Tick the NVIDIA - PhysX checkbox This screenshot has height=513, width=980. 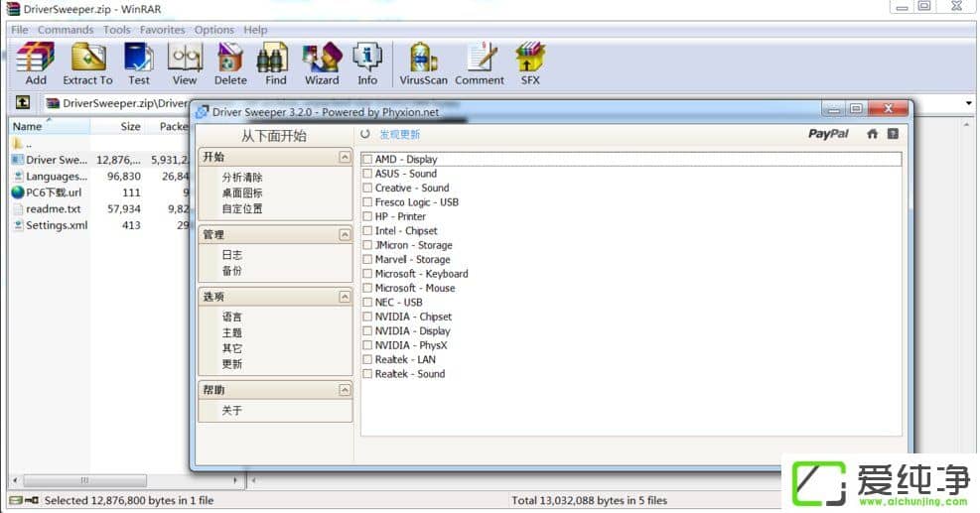pyautogui.click(x=367, y=345)
